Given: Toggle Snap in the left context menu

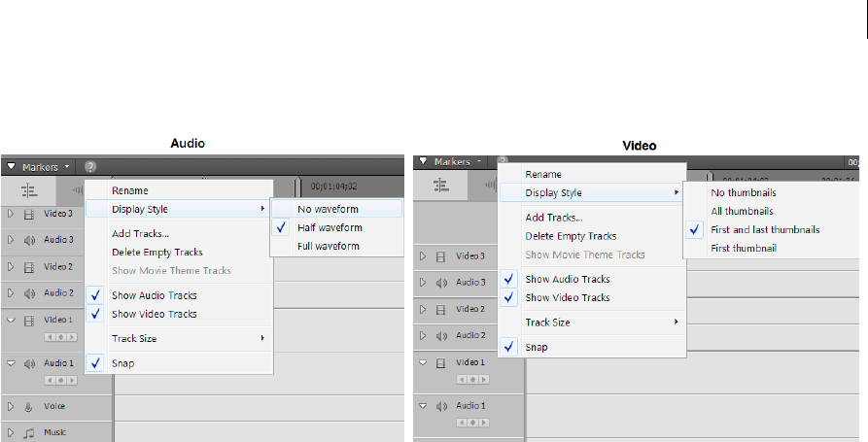Looking at the screenshot, I should tap(122, 363).
